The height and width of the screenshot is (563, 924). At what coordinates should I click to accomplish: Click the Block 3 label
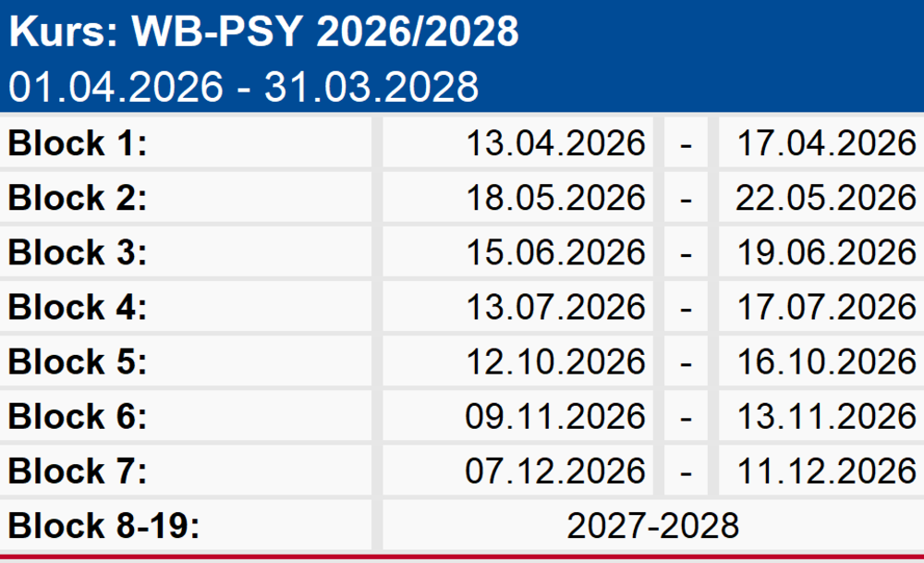pyautogui.click(x=78, y=252)
